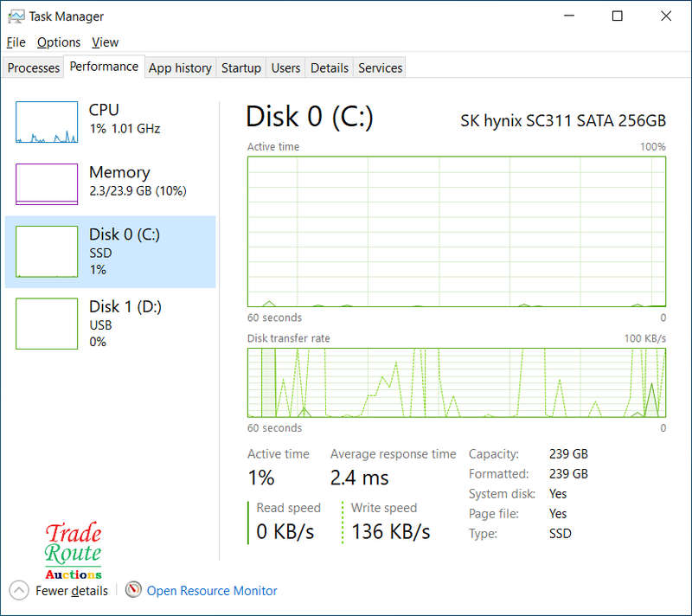This screenshot has width=692, height=616.
Task: Open the View menu
Action: [x=105, y=42]
